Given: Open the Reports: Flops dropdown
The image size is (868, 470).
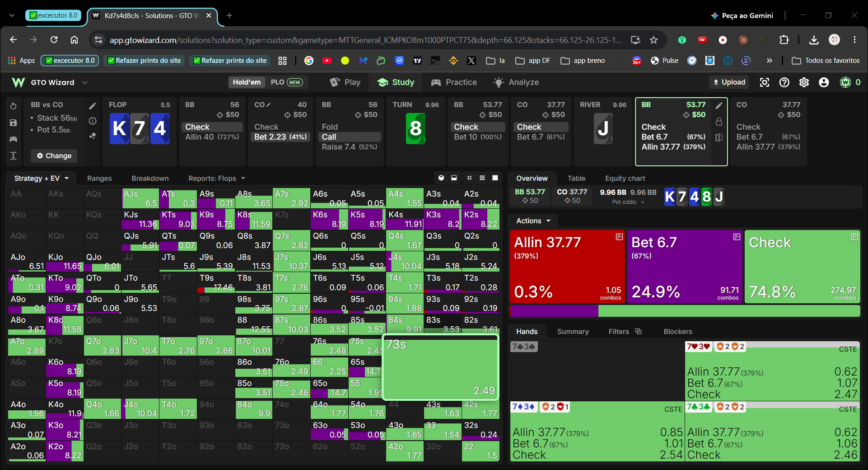Looking at the screenshot, I should pyautogui.click(x=217, y=179).
